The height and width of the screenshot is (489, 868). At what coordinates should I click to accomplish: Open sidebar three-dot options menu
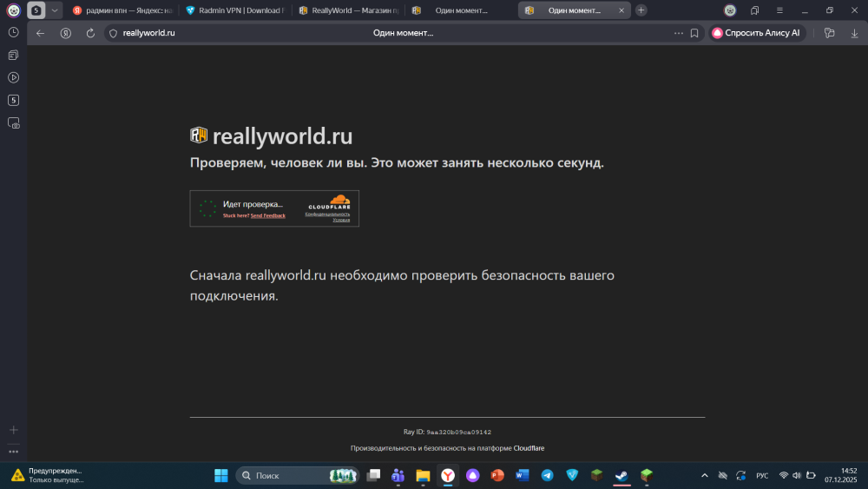13,452
